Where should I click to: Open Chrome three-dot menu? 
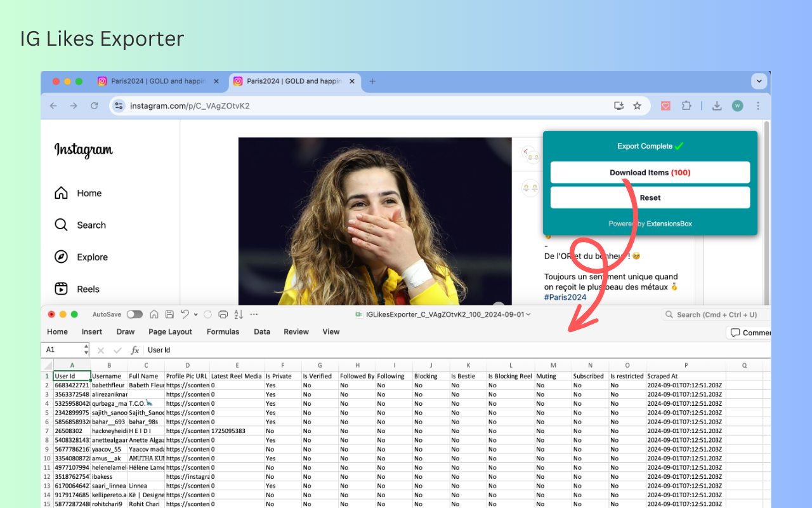pyautogui.click(x=757, y=106)
